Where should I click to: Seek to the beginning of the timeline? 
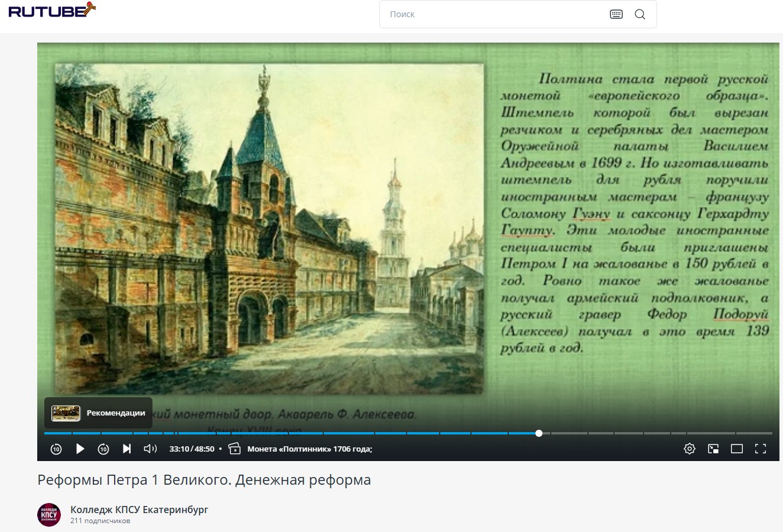pyautogui.click(x=47, y=433)
